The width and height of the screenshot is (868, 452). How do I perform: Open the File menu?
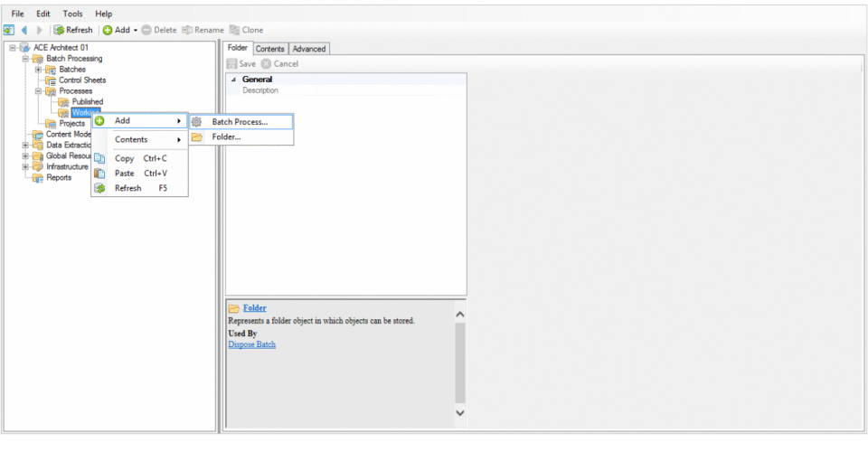[x=18, y=14]
